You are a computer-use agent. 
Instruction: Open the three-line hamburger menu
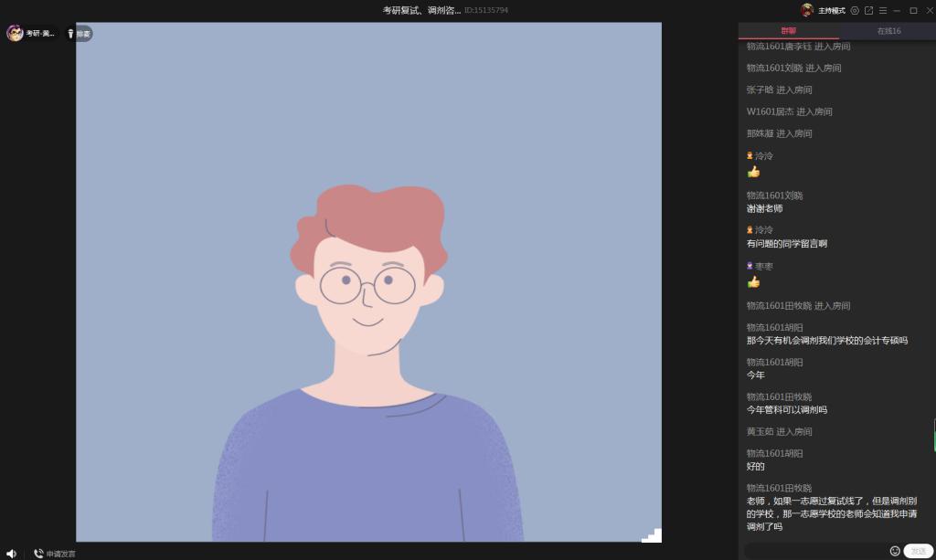tap(882, 10)
